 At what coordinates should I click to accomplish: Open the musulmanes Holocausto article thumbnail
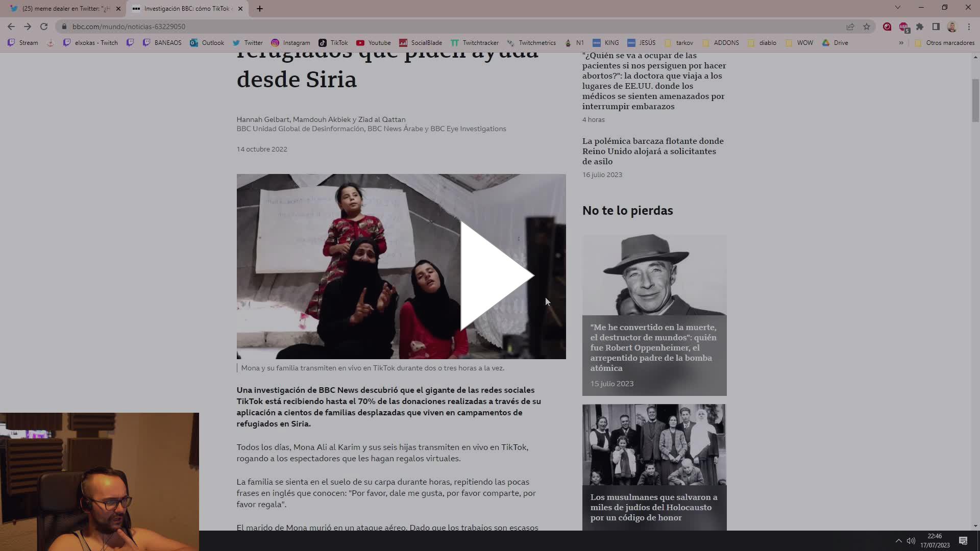pos(654,444)
